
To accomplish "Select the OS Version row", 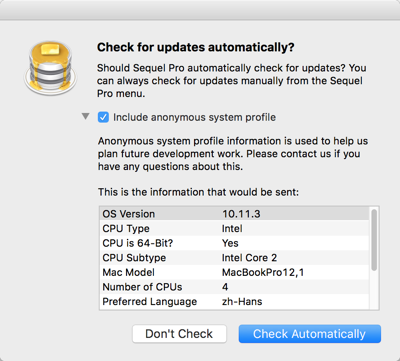I will pyautogui.click(x=234, y=214).
